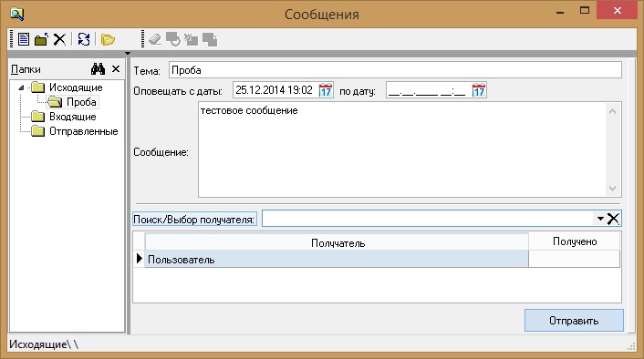Viewport: 644px width, 359px height.
Task: Click the Поиск/Выбор получателя label button
Action: [x=194, y=219]
